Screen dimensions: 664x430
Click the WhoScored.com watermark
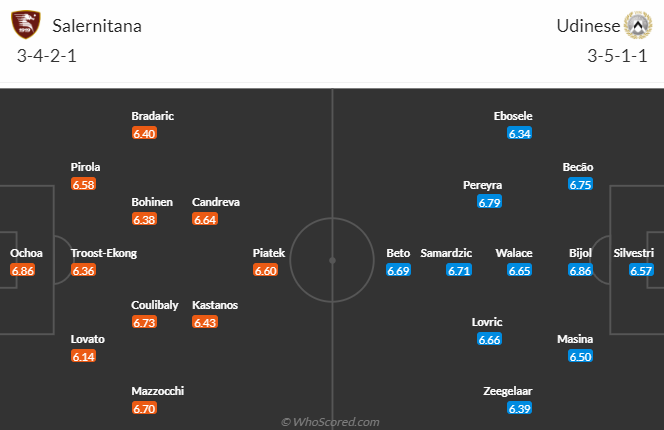click(330, 422)
